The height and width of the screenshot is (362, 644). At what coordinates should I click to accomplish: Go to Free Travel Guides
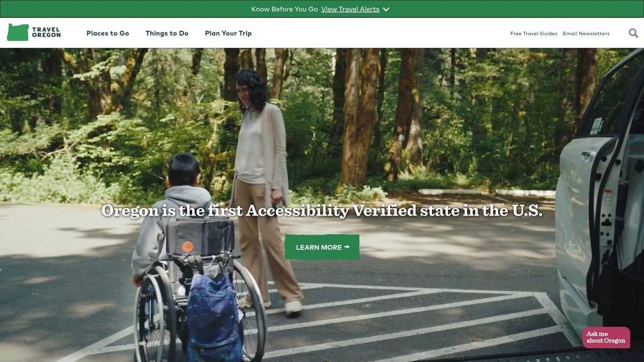click(533, 33)
